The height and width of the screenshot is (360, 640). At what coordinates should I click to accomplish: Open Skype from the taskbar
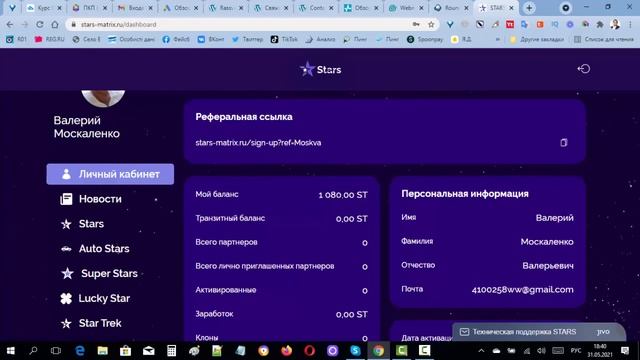coord(356,351)
